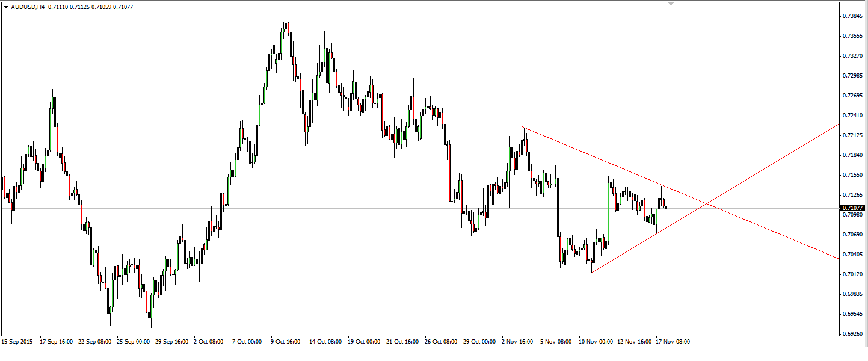Screen dimensions: 868x361
Task: Click time axis label 25 Sep 00:00
Action: tap(134, 341)
